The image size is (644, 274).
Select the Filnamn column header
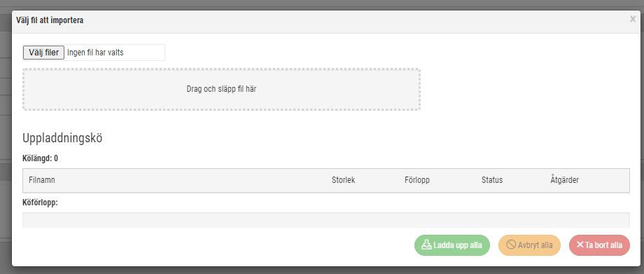pos(42,180)
